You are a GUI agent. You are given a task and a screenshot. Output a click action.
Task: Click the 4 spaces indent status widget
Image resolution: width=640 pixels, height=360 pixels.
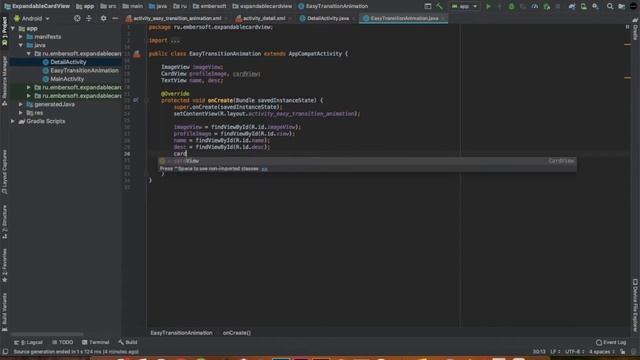pos(602,352)
